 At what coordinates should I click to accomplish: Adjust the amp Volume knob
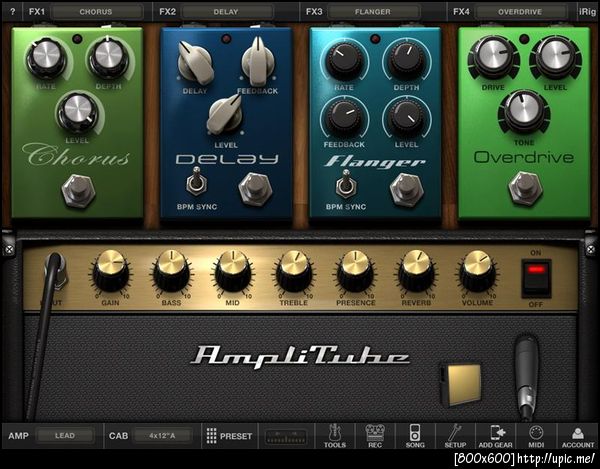[478, 271]
